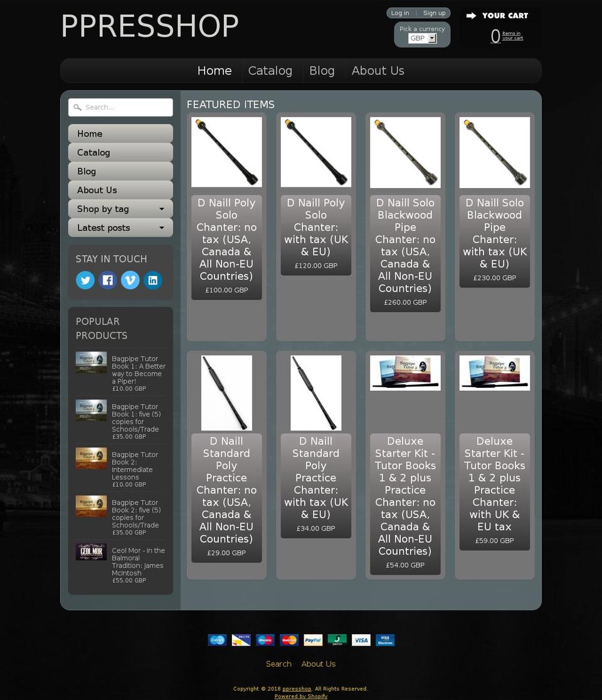Click Standard Poly Practice Chanter £34.00 title
This screenshot has height=700, width=602.
point(316,478)
